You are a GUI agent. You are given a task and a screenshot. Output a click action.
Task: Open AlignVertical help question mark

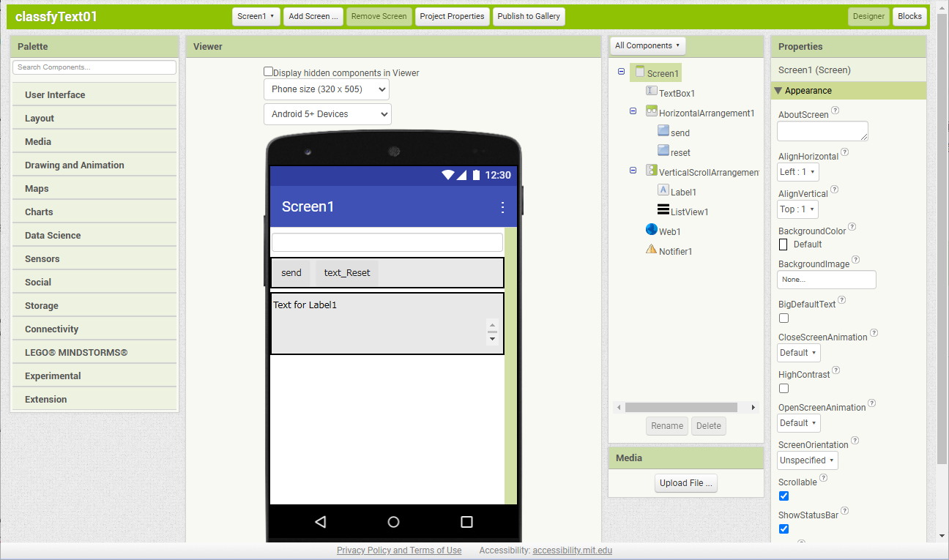[x=835, y=190]
